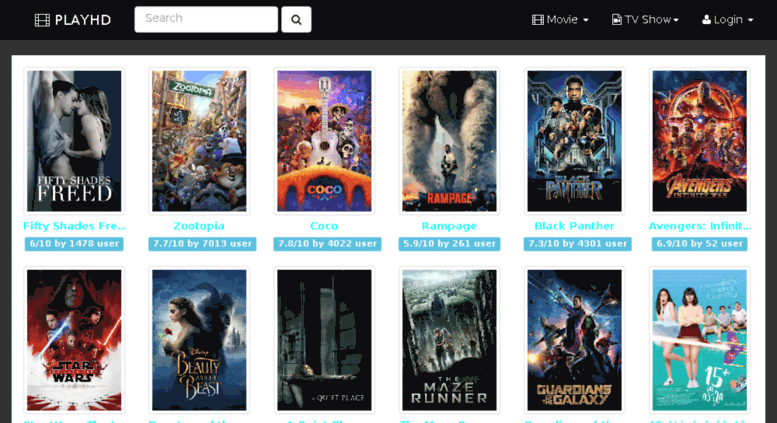Click the magnifying glass search button
Screen dimensions: 777x423
click(296, 19)
